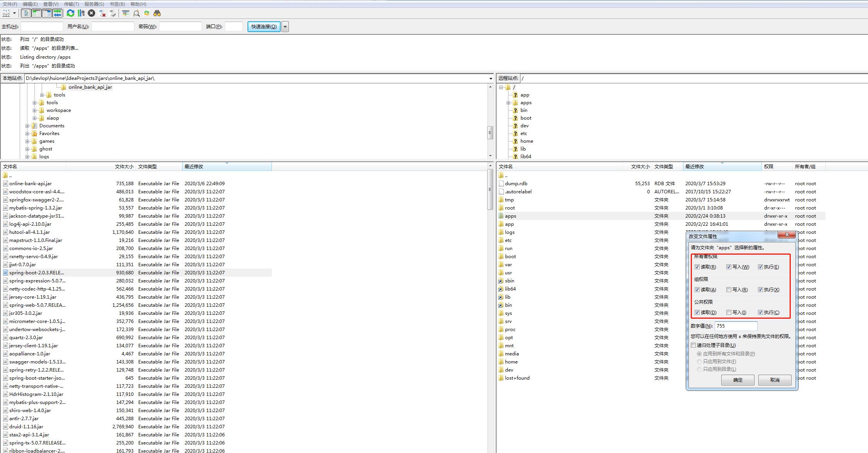Disconnect from the current server
Screen dimensions: 868x453
click(102, 13)
